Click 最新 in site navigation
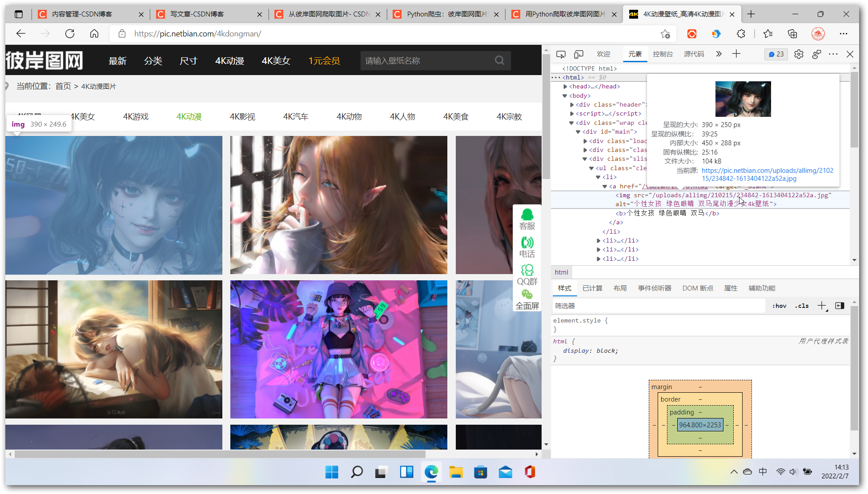This screenshot has width=868, height=494. click(x=117, y=61)
